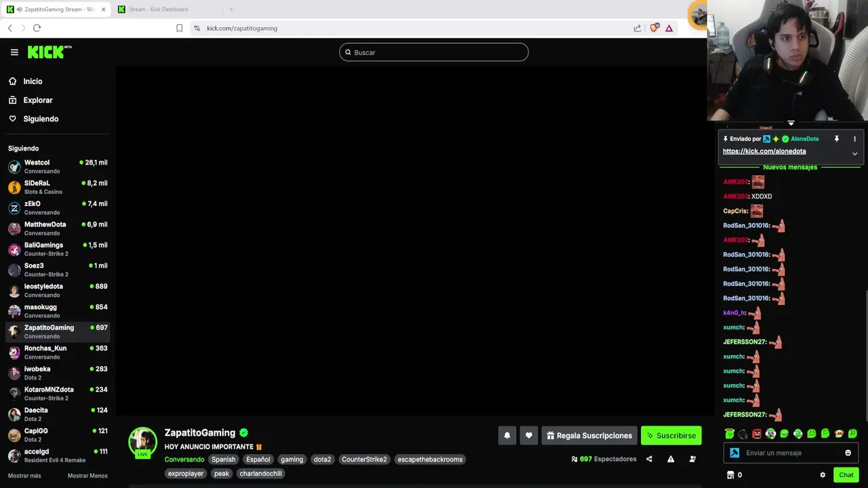
Task: Open the emoji picker in chat input
Action: tap(848, 453)
